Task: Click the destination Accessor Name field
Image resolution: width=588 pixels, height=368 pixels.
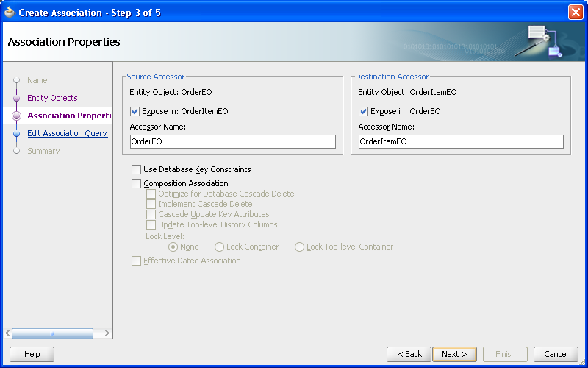Action: coord(461,141)
